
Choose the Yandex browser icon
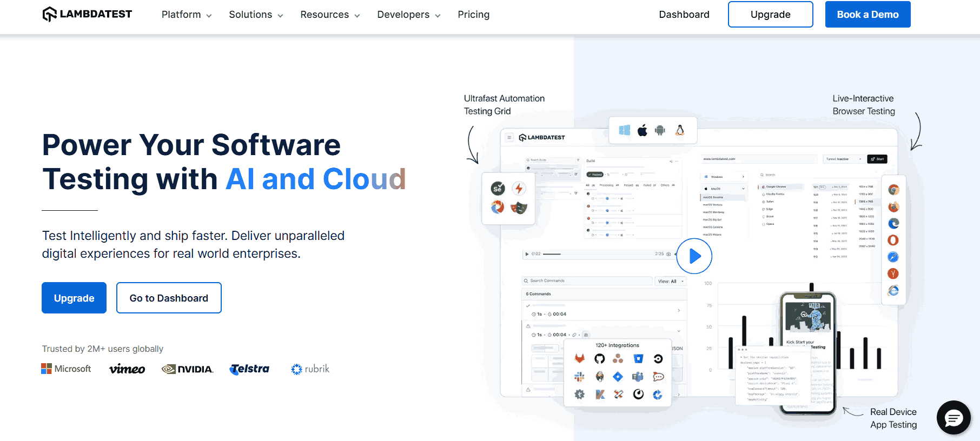click(893, 273)
